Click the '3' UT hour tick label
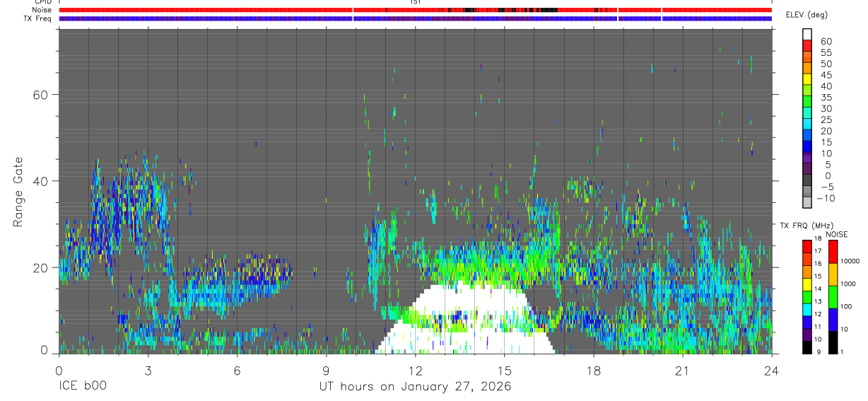The image size is (868, 401). (x=148, y=369)
